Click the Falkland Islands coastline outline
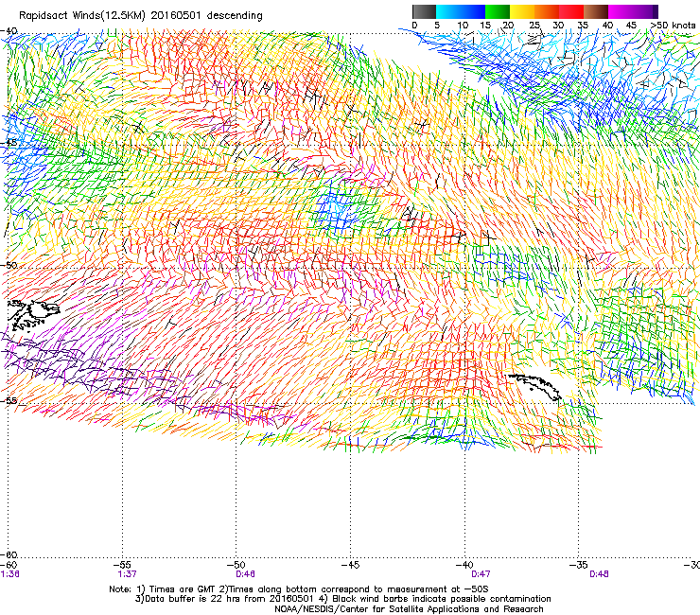Image resolution: width=700 pixels, height=615 pixels. pos(33,315)
